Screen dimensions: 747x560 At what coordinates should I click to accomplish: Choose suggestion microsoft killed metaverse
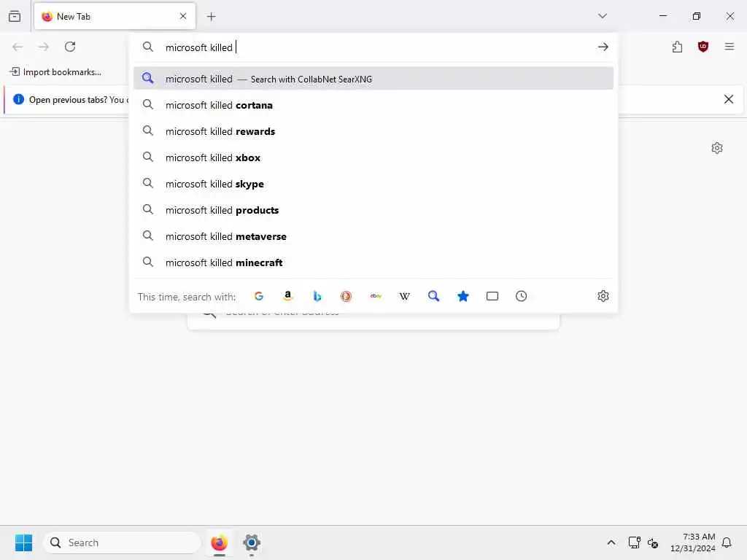pos(373,236)
